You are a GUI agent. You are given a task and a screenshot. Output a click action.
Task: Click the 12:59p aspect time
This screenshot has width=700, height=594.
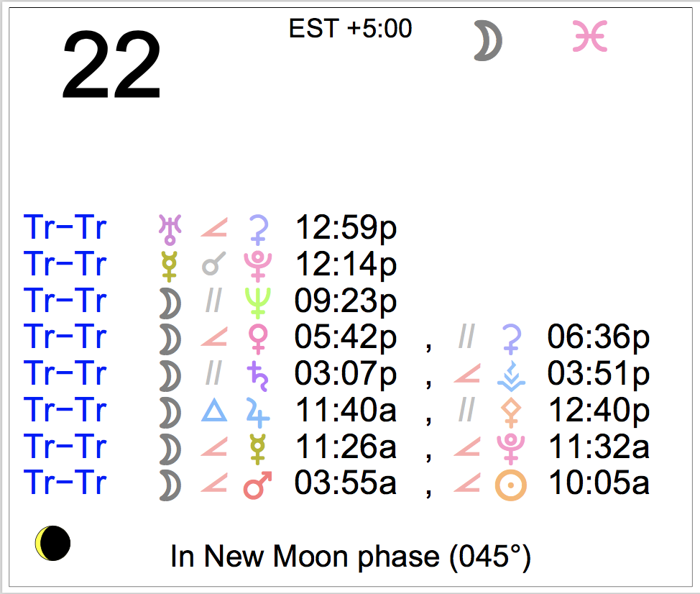(x=346, y=229)
